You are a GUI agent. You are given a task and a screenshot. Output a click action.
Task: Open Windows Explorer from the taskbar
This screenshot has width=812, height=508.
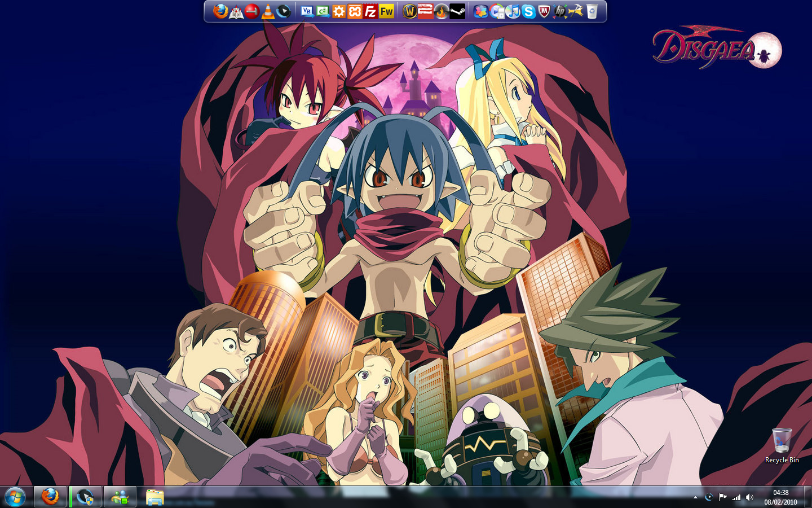coord(155,497)
